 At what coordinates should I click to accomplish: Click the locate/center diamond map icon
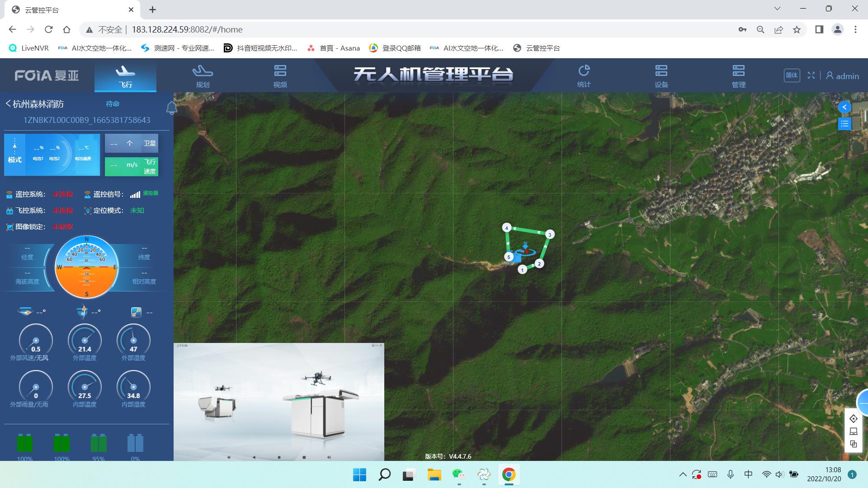pos(853,418)
